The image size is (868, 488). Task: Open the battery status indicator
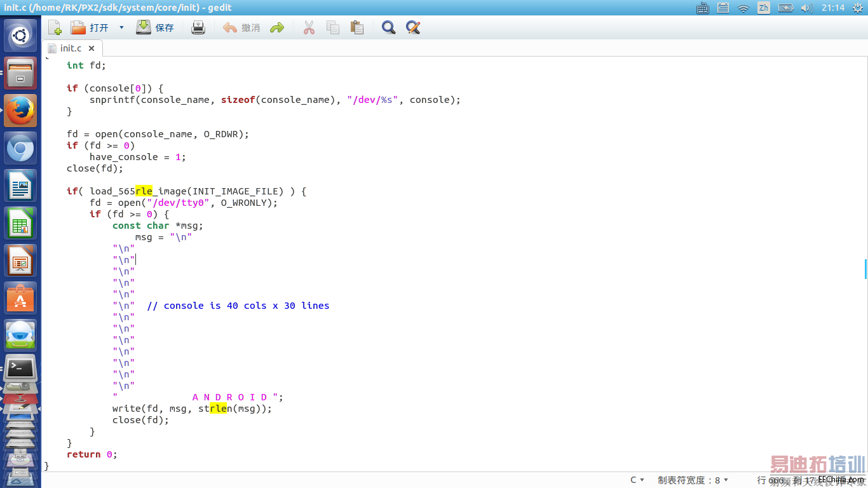(786, 8)
